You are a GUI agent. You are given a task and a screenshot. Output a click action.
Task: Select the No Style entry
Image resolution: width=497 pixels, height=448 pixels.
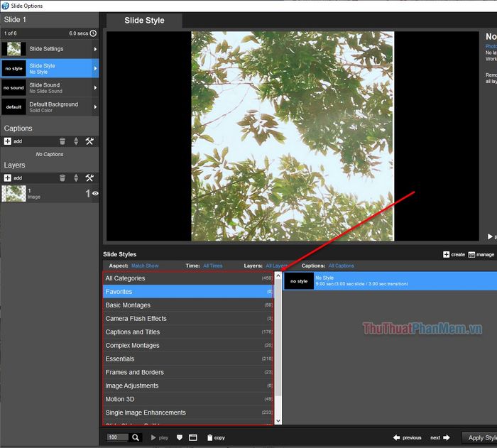390,281
